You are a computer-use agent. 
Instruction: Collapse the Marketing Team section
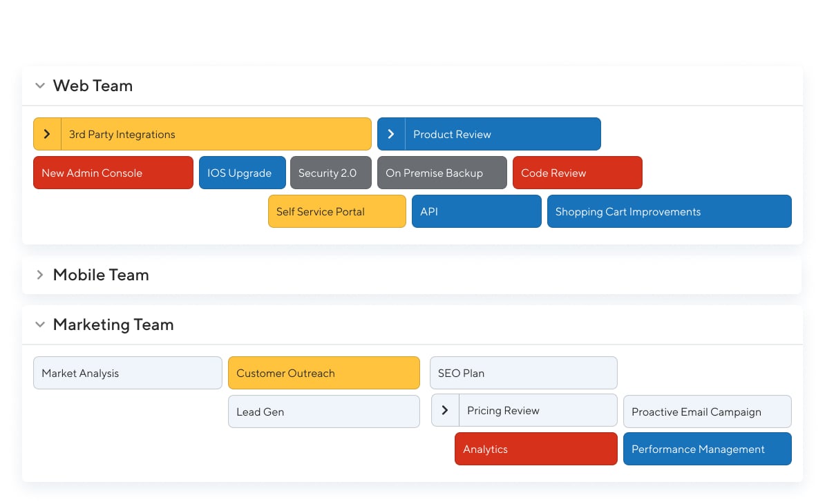40,325
